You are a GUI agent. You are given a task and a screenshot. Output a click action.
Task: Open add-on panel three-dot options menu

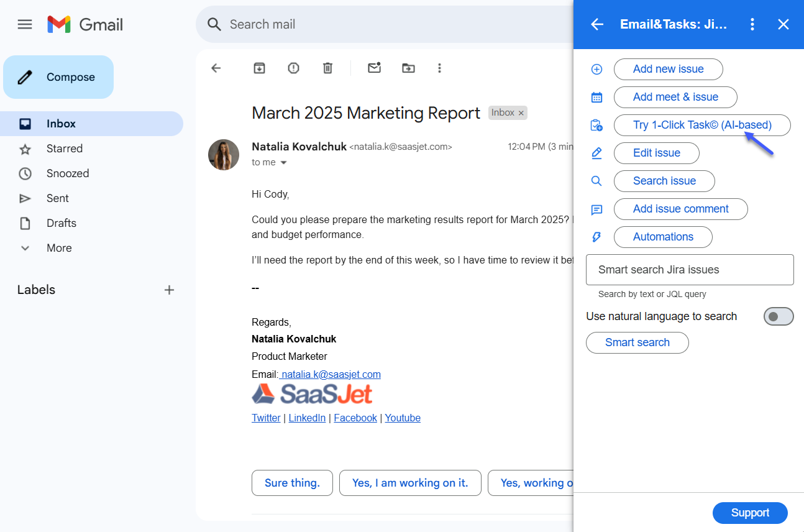[x=752, y=24]
